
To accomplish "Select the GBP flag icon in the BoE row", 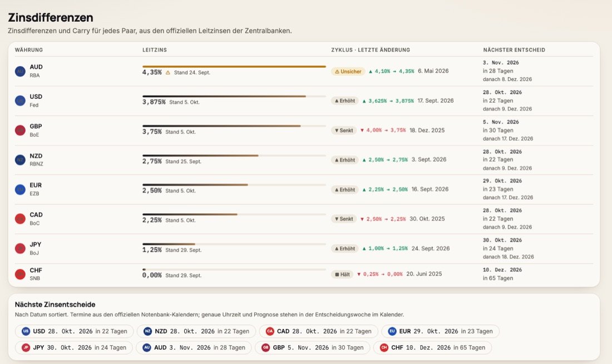I will click(20, 131).
